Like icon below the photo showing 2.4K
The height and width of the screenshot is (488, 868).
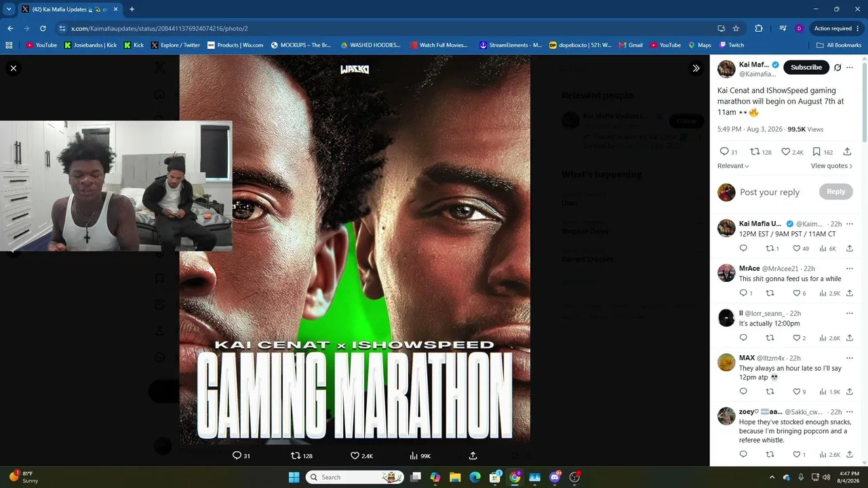(x=361, y=456)
